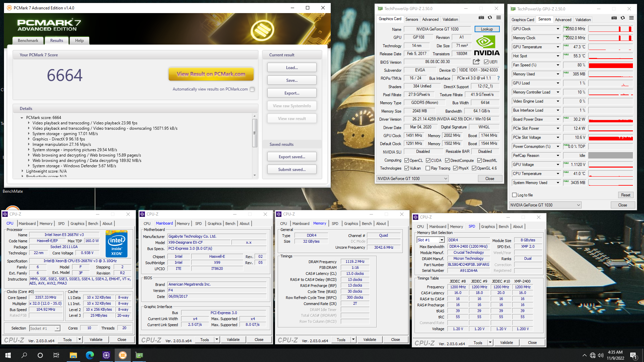Collapse the PCMark score 6664 tree node
This screenshot has width=644, height=362.
(x=22, y=118)
